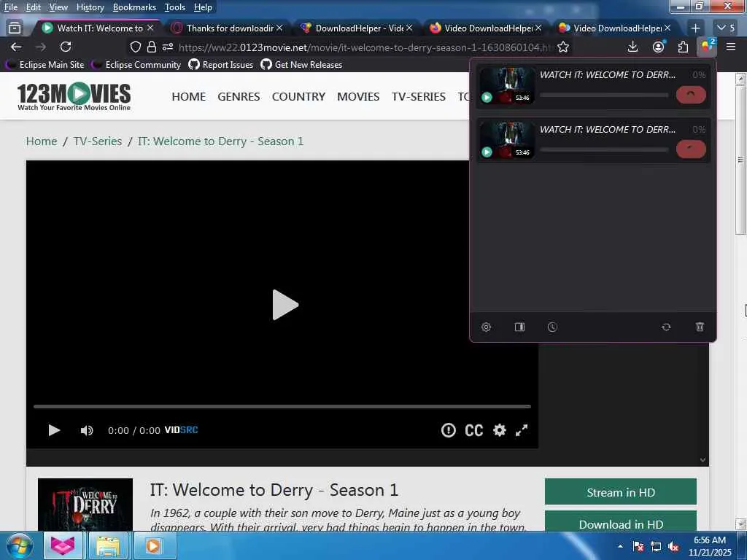Open Video DownloadHelper settings gear

(486, 327)
